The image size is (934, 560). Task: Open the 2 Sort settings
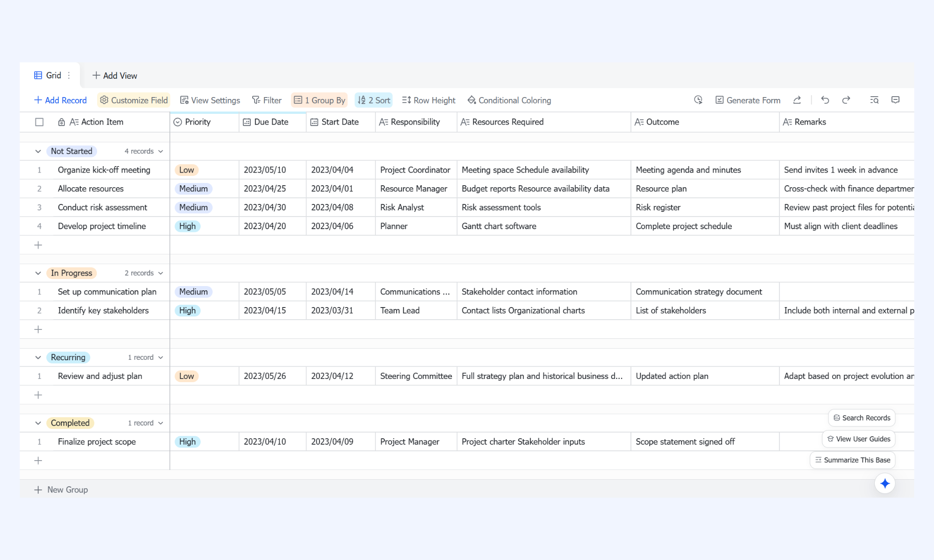pyautogui.click(x=374, y=100)
